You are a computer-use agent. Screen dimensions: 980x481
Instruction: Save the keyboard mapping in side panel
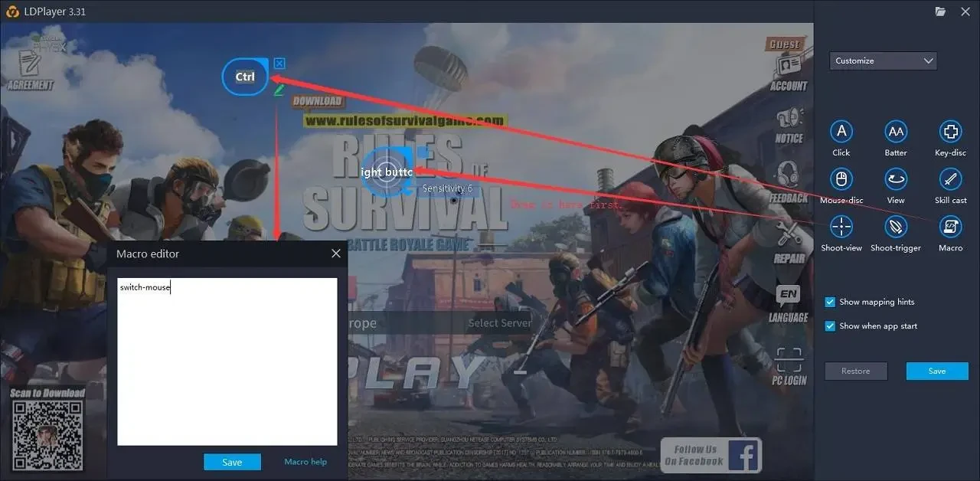[937, 371]
